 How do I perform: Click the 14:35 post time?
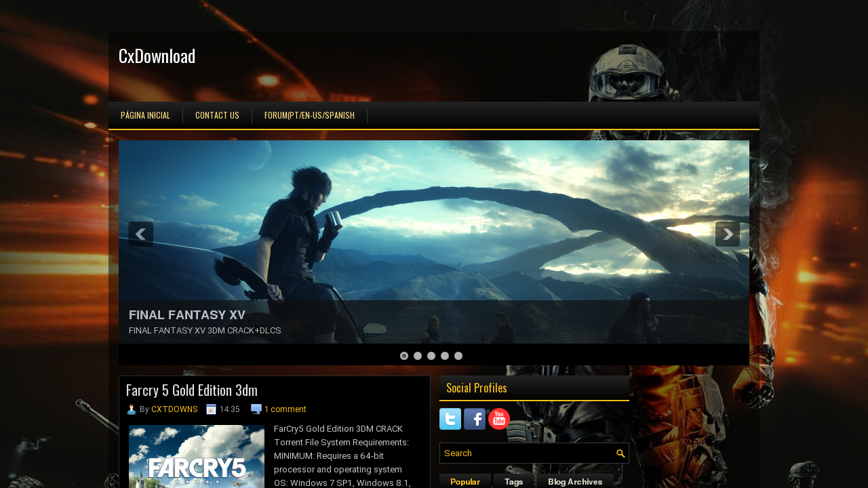point(230,409)
